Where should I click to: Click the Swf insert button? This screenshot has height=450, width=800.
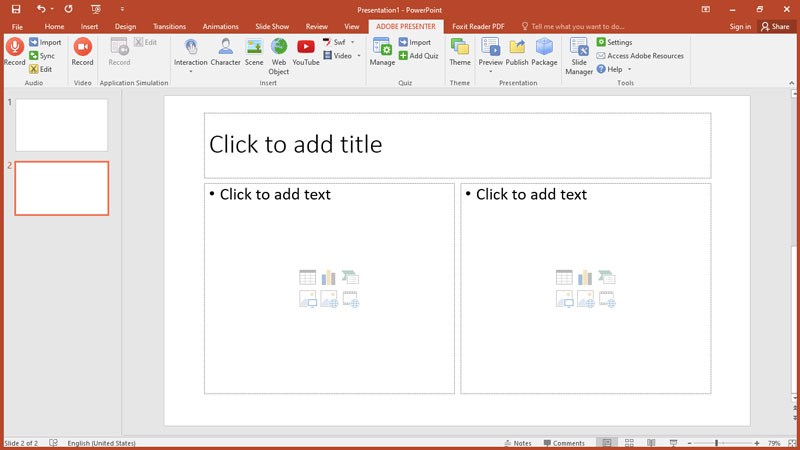(x=334, y=42)
